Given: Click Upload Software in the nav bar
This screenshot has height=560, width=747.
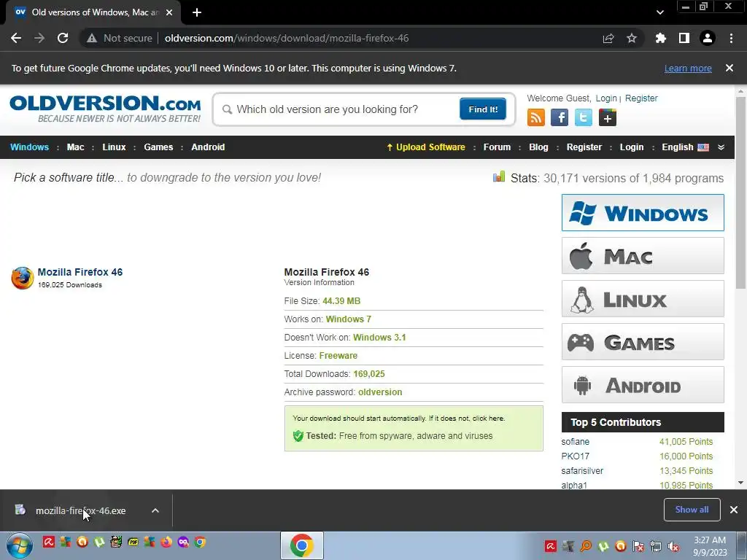Looking at the screenshot, I should 426,147.
